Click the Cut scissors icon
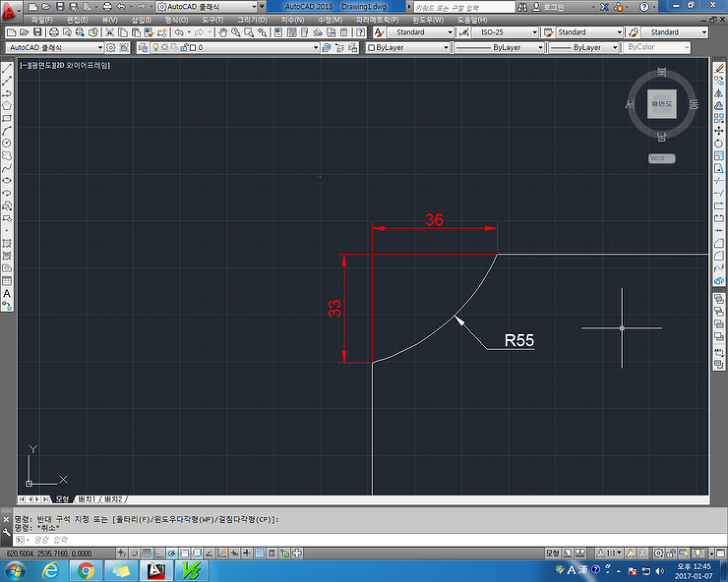Screen dimensions: 728x582 coord(110,32)
